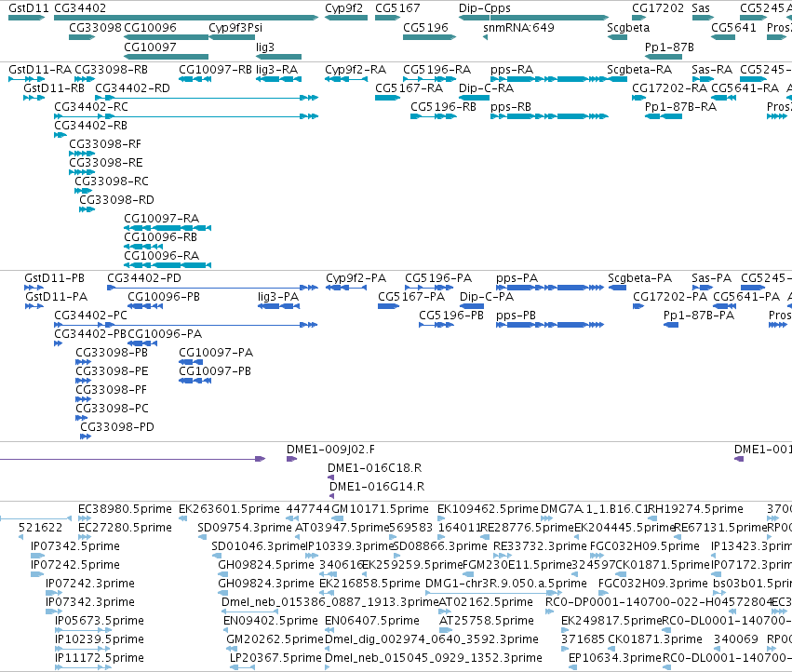The width and height of the screenshot is (792, 672).
Task: Select the Pp1-87B-RA transcript label
Action: (680, 107)
